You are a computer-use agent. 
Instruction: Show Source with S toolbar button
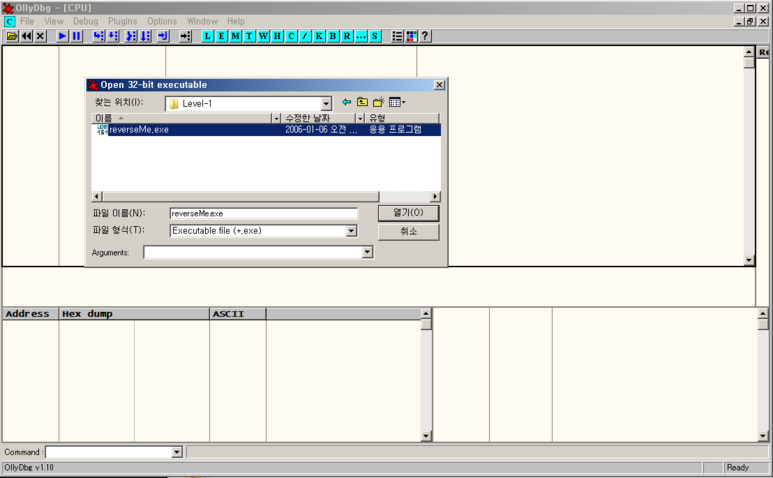coord(375,36)
